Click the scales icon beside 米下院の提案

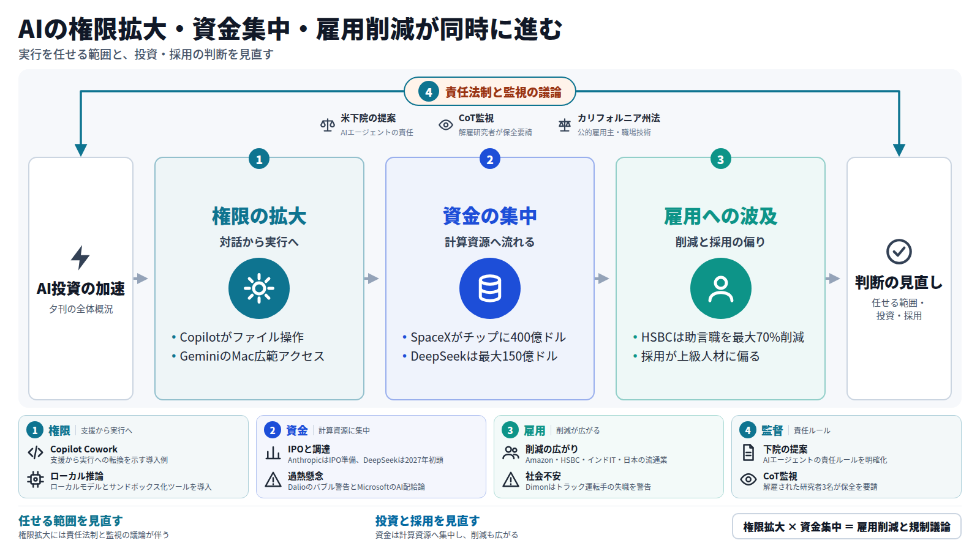(328, 125)
